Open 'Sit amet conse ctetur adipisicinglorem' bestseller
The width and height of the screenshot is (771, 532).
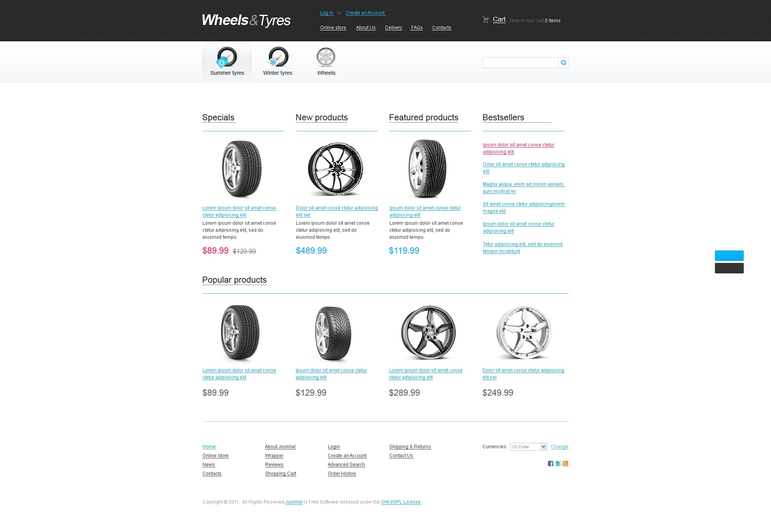524,208
